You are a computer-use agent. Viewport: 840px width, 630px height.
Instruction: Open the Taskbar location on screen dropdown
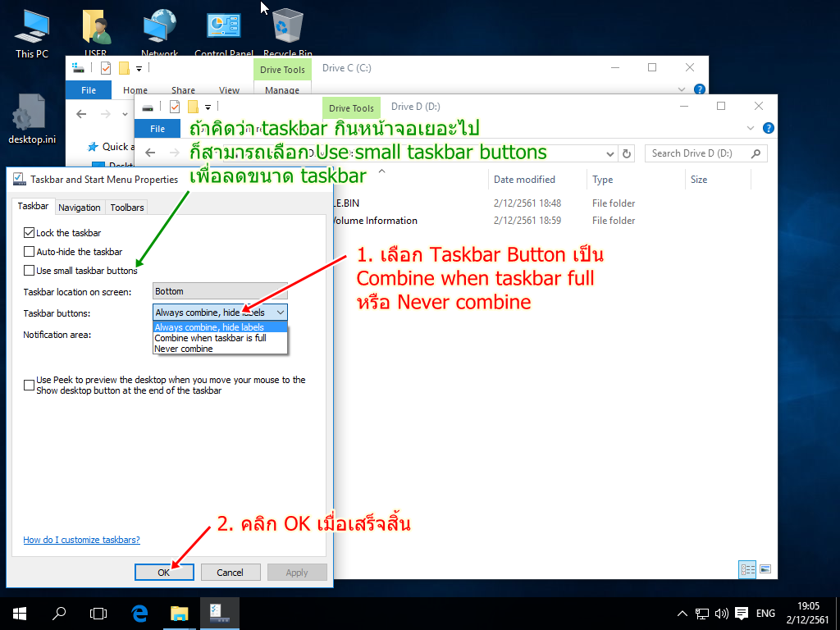tap(220, 291)
